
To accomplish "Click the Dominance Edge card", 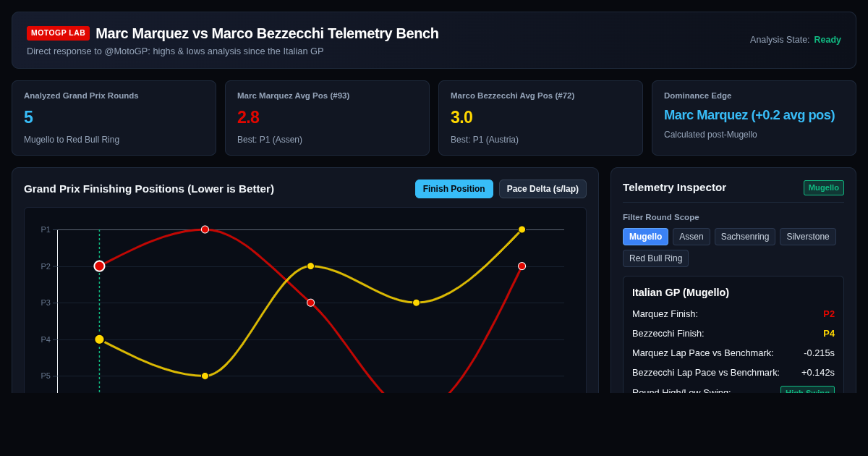I will coord(754,118).
